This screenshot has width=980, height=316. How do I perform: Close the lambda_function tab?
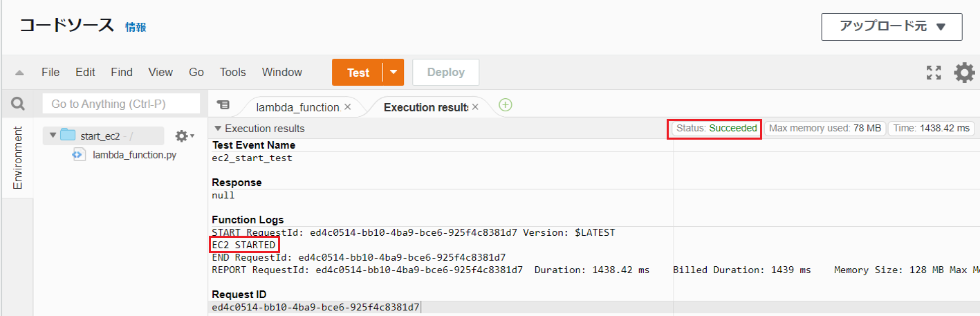coord(347,107)
